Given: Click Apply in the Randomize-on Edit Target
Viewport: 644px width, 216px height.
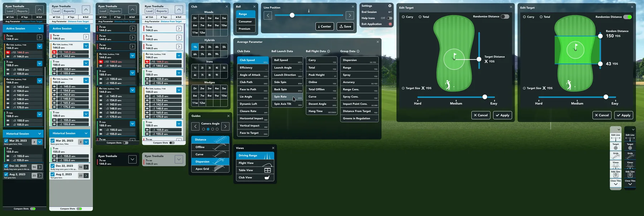Looking at the screenshot, I should coord(624,115).
